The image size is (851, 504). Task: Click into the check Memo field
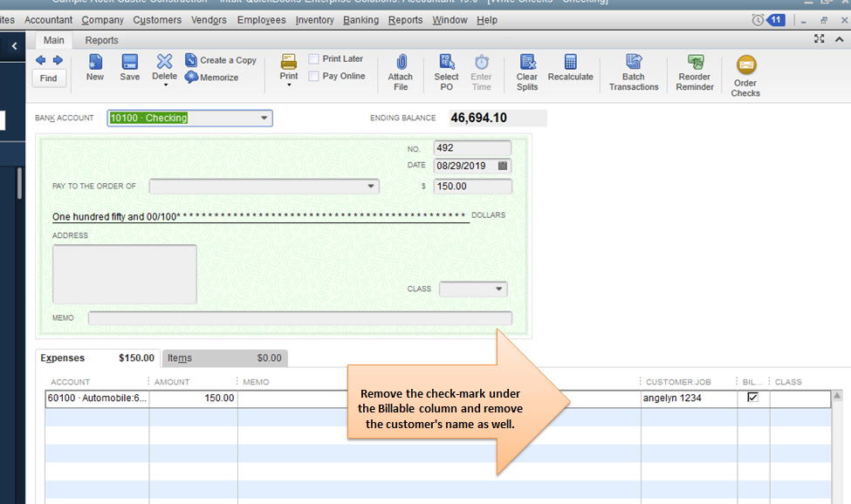tap(300, 318)
